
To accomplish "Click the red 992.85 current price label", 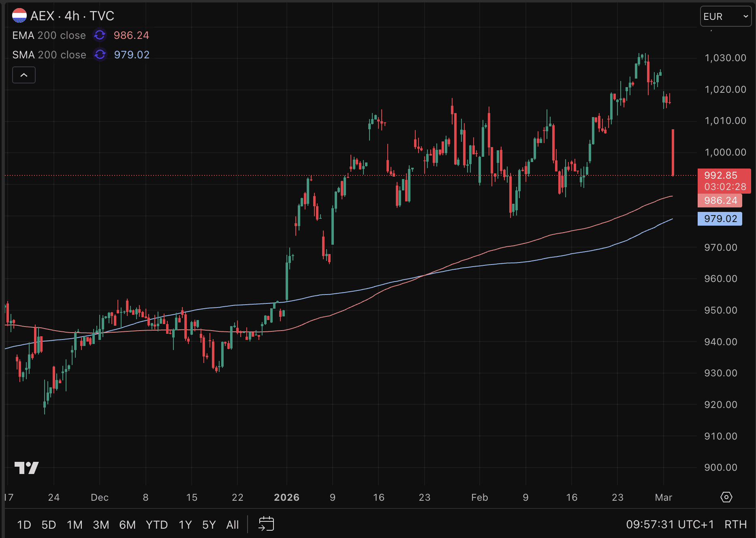I will (x=724, y=176).
